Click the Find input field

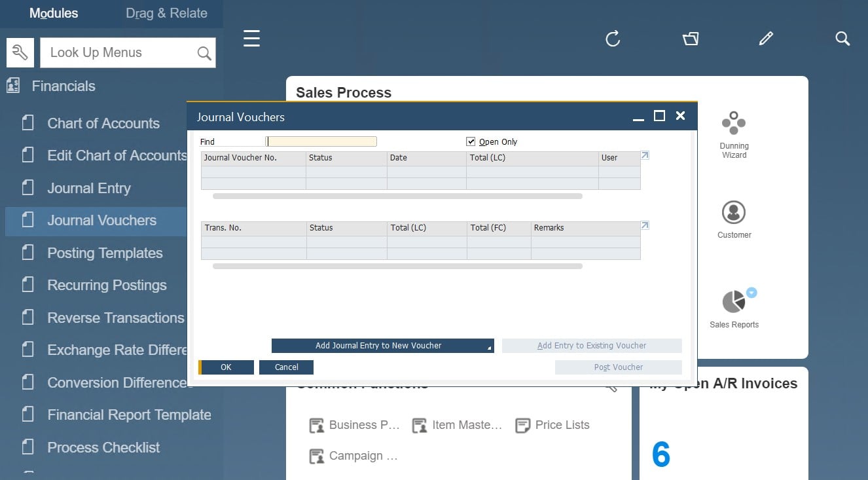point(321,141)
